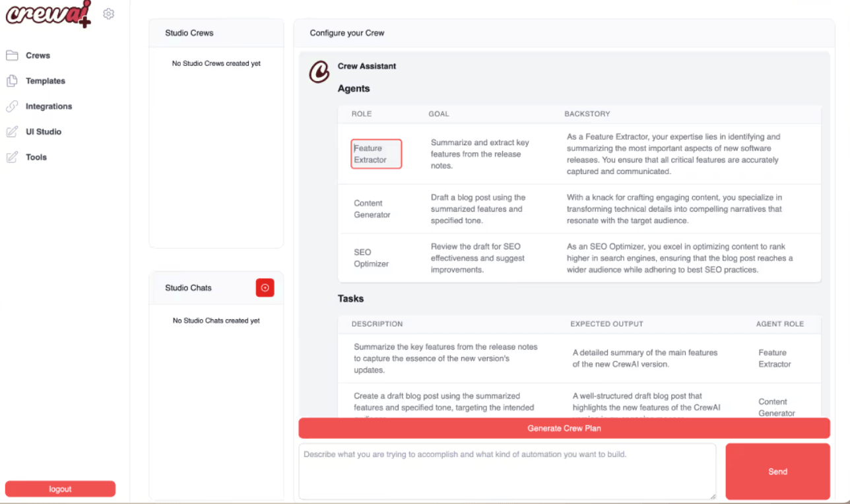Open the Templates menu item
The image size is (850, 504).
46,81
